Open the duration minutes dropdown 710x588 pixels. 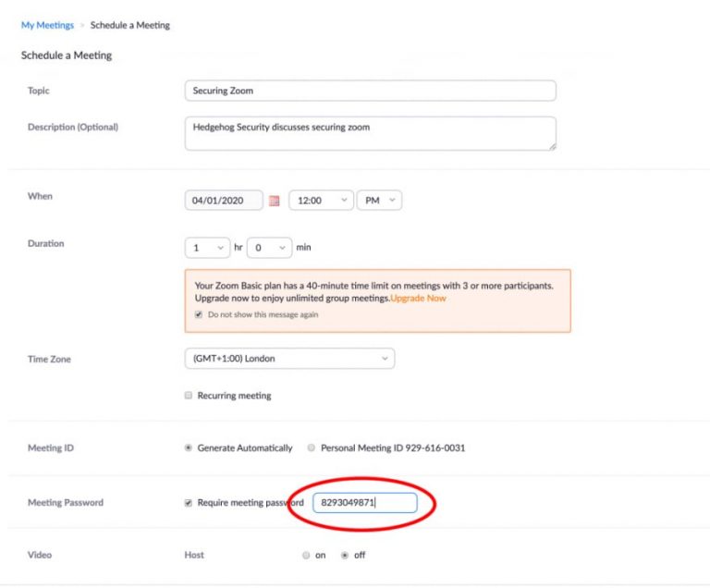(269, 248)
